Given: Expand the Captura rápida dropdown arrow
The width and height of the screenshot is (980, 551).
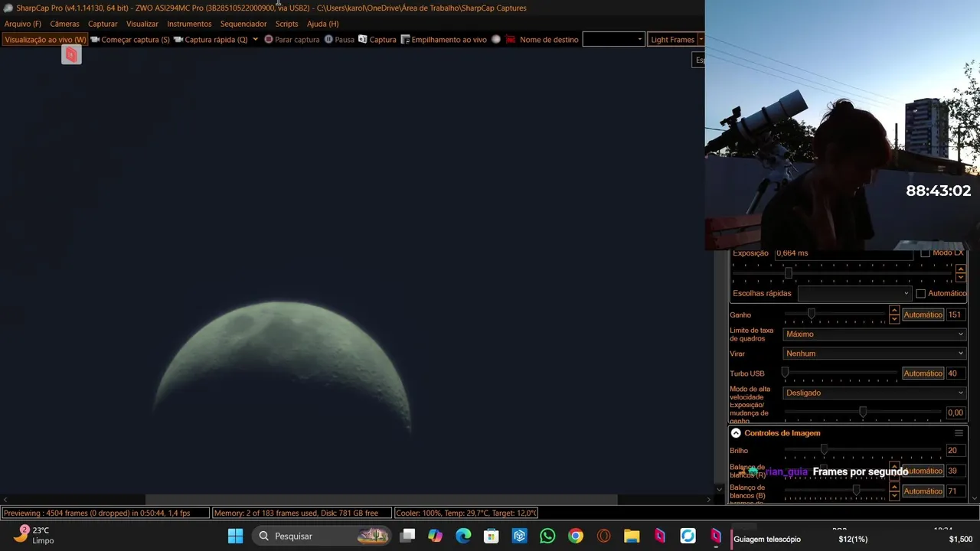Looking at the screenshot, I should pyautogui.click(x=255, y=40).
